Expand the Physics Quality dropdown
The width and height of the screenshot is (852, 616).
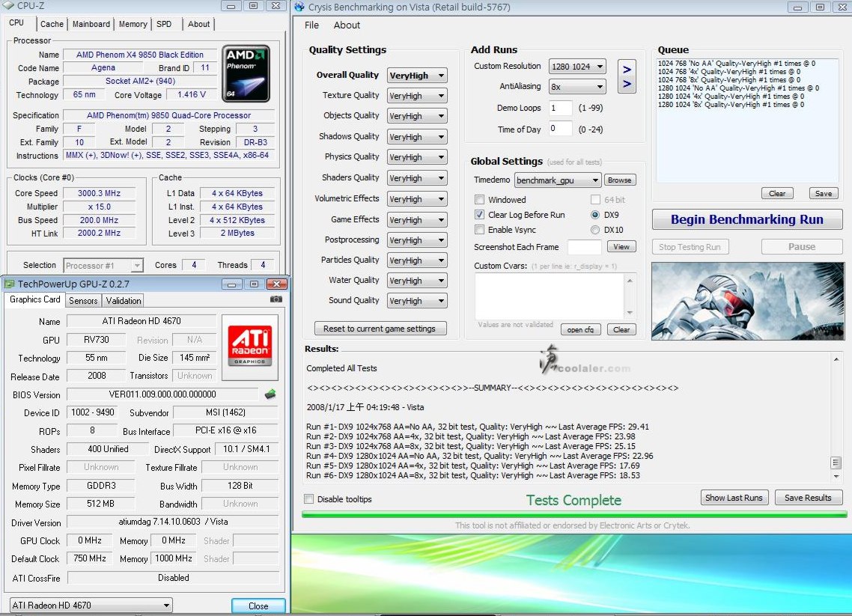click(417, 157)
